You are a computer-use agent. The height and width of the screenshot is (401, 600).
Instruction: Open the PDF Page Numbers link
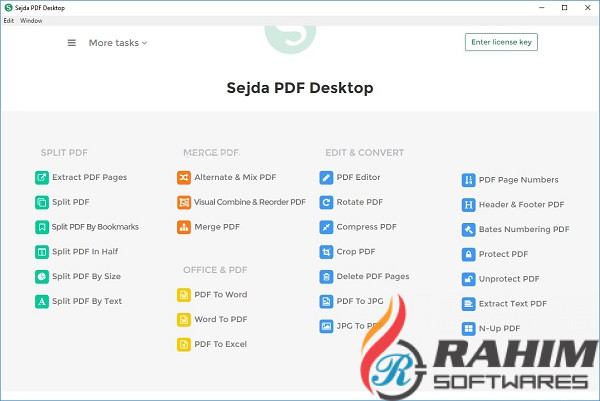pyautogui.click(x=519, y=180)
